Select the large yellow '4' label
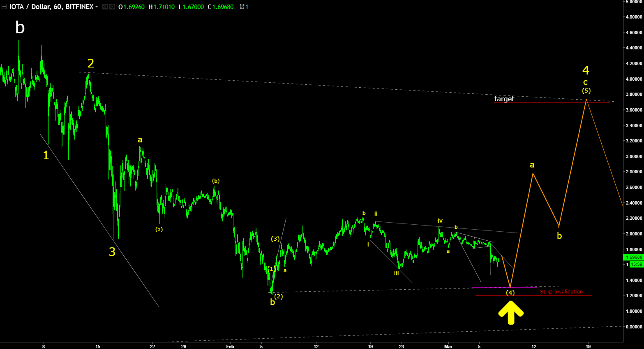The height and width of the screenshot is (349, 644). pyautogui.click(x=586, y=70)
